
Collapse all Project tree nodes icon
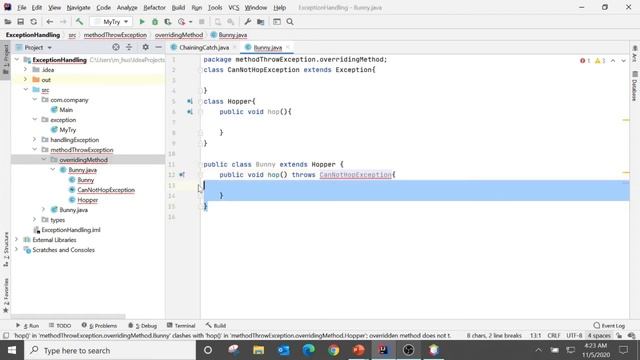coord(129,47)
